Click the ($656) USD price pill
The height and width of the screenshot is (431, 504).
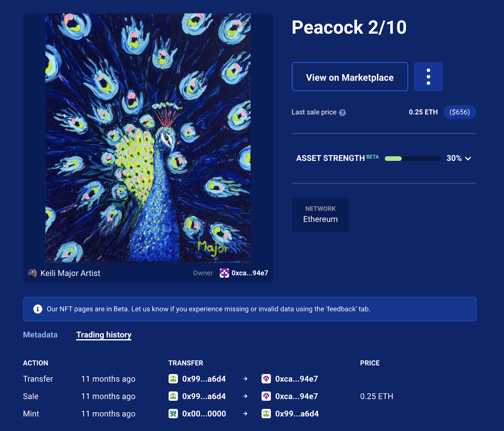(460, 112)
